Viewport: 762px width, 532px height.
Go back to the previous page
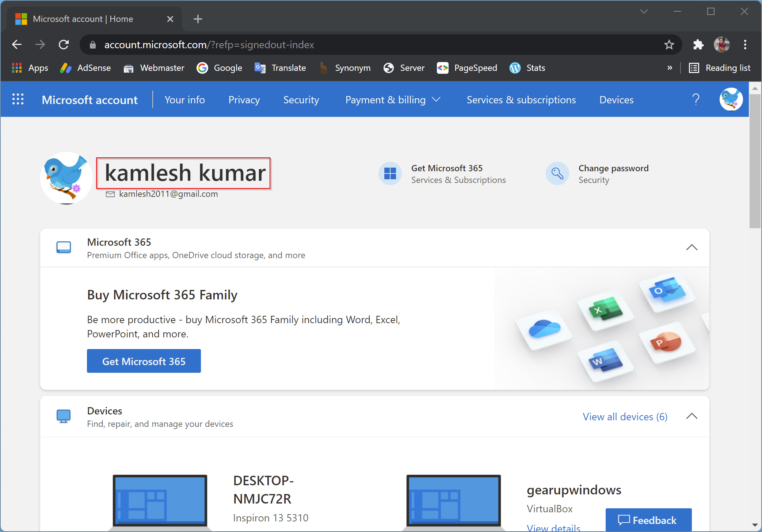click(x=17, y=45)
